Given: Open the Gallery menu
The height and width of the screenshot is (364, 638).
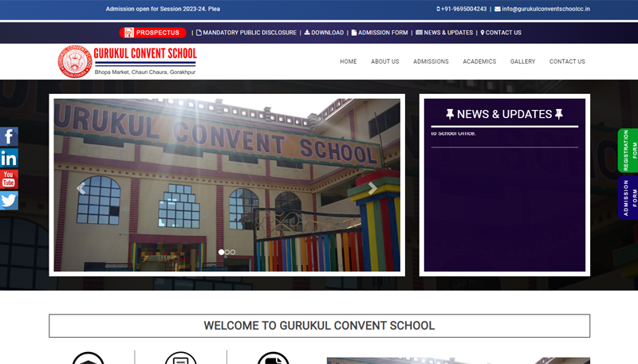Looking at the screenshot, I should pyautogui.click(x=523, y=61).
